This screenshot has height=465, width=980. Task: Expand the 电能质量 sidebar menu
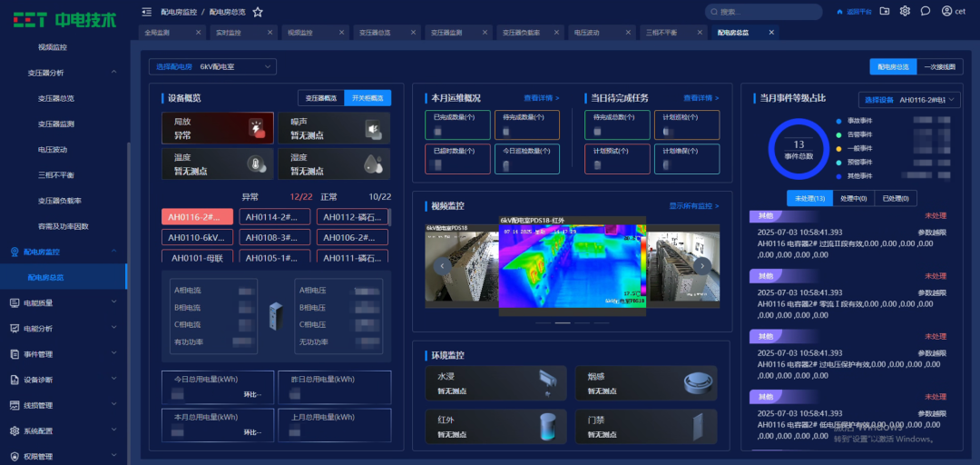point(64,302)
